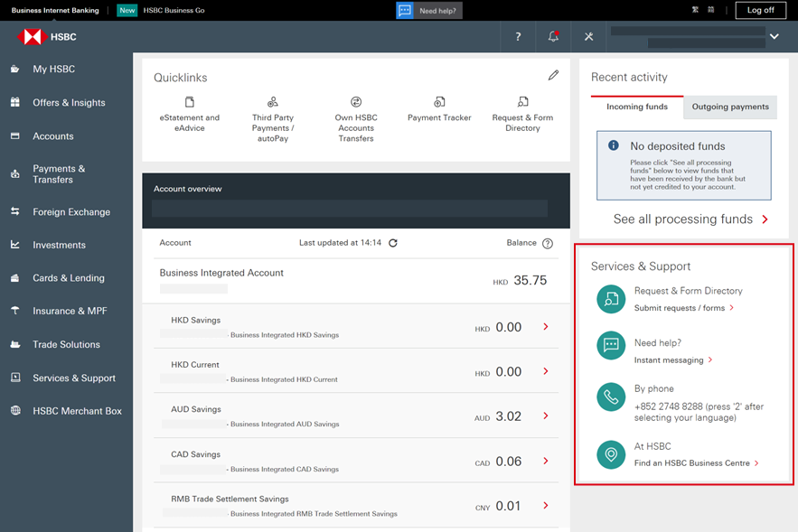The height and width of the screenshot is (532, 798).
Task: Switch to the Outgoing payments tab
Action: pos(730,107)
